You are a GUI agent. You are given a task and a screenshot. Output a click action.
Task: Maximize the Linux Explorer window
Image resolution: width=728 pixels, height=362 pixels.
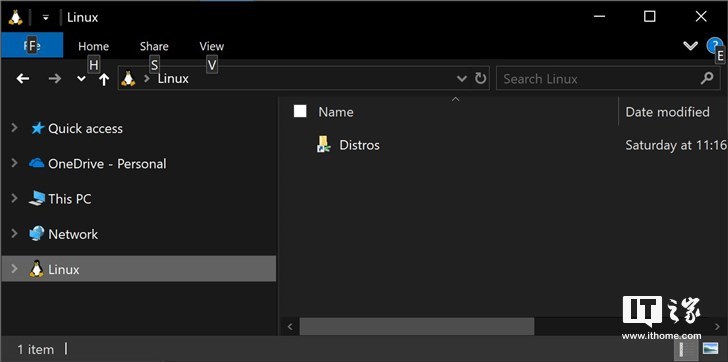(x=650, y=17)
